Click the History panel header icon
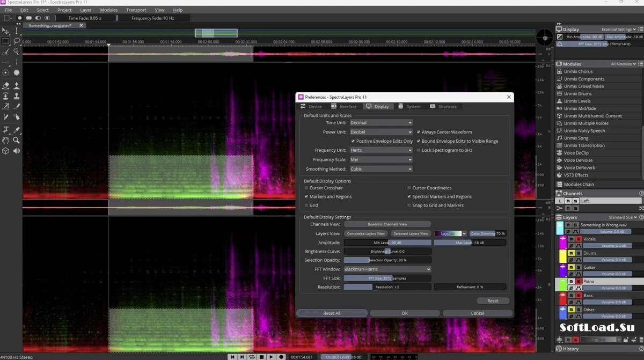The width and height of the screenshot is (644, 360). [559, 349]
